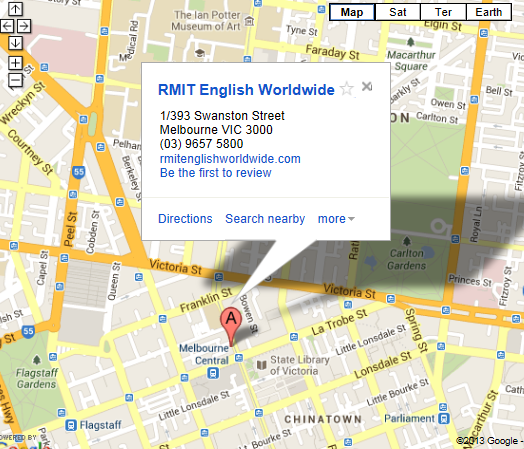Click the university graduation cap icon
This screenshot has height=449, width=524.
click(200, 53)
